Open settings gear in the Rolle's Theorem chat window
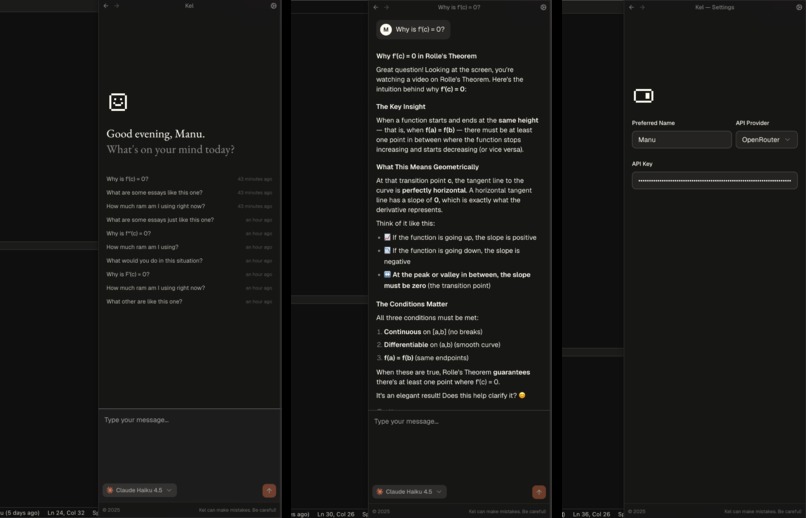This screenshot has width=806, height=518. point(543,7)
